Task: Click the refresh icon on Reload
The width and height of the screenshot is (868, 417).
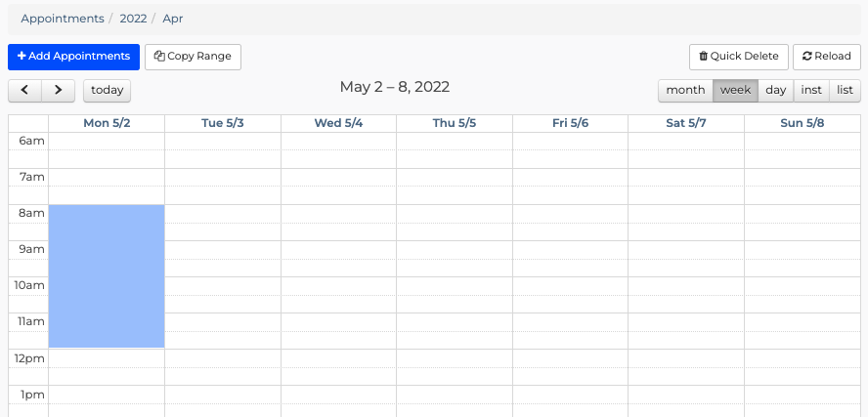Action: (x=807, y=56)
